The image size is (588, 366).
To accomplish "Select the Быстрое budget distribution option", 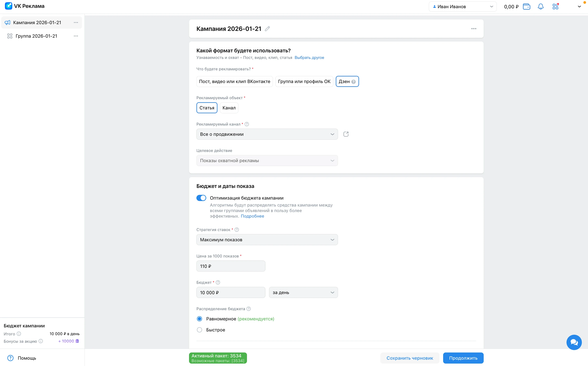I will pyautogui.click(x=199, y=330).
